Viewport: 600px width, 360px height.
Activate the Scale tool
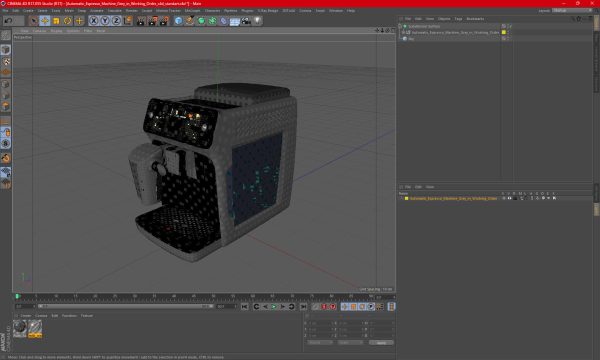56,21
